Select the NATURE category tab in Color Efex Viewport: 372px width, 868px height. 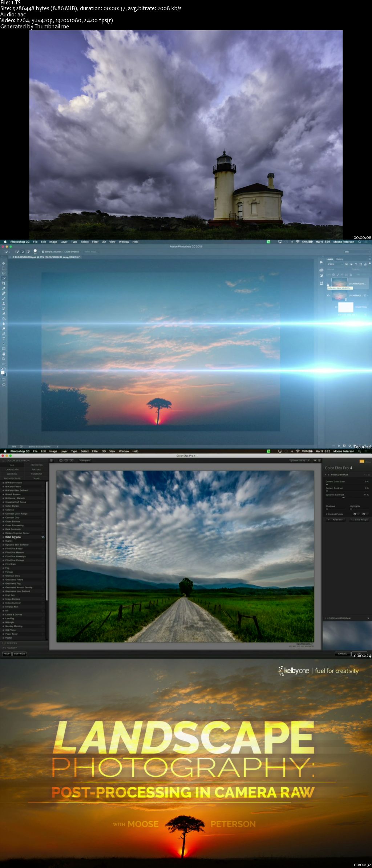click(x=36, y=469)
